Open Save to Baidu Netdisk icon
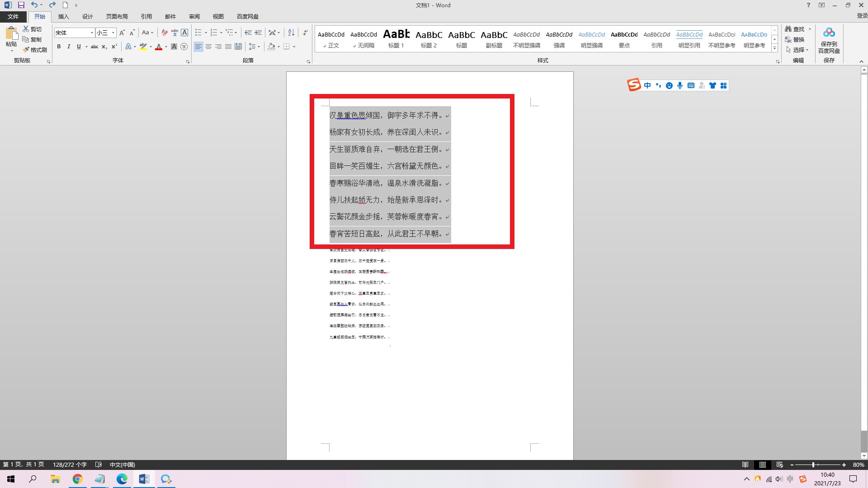The width and height of the screenshot is (868, 488). (829, 41)
